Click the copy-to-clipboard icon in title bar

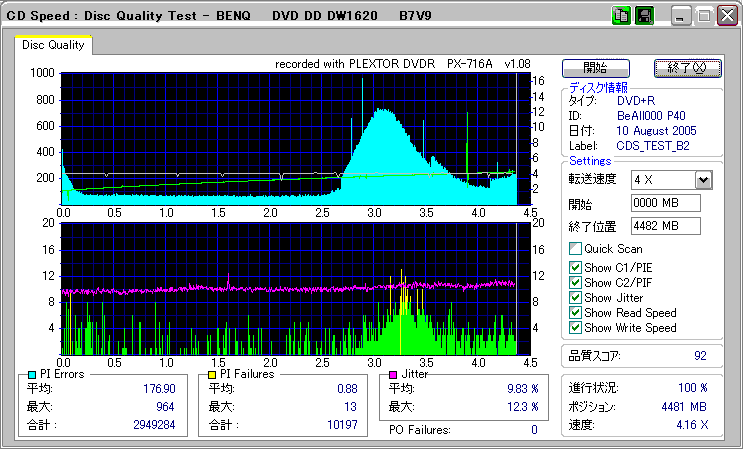pos(620,16)
